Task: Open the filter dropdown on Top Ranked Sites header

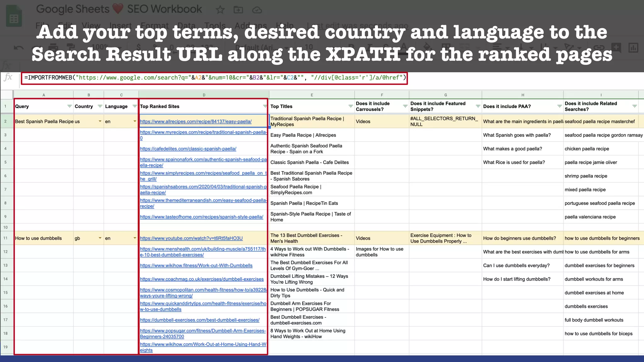Action: 265,106
